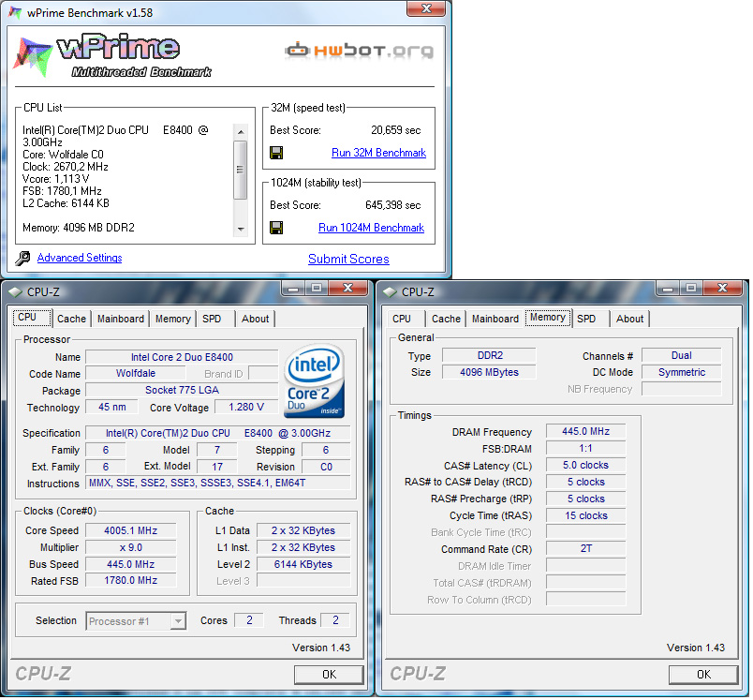Viewport: 753px width, 700px height.
Task: Close the left CPU-Z window
Action: 348,289
